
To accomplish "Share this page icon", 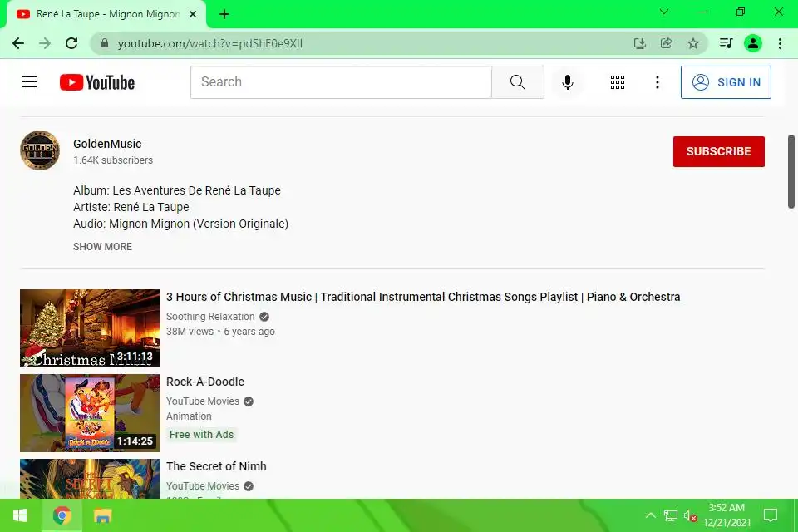I will (666, 43).
